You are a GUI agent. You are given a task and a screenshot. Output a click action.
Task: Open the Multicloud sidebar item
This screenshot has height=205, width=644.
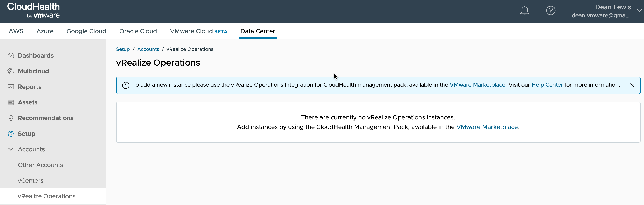34,71
